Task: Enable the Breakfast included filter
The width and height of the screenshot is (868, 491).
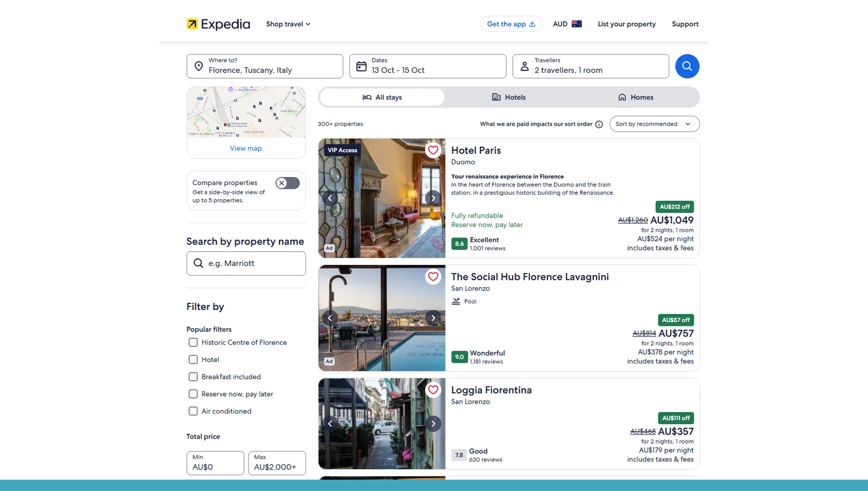Action: point(193,377)
